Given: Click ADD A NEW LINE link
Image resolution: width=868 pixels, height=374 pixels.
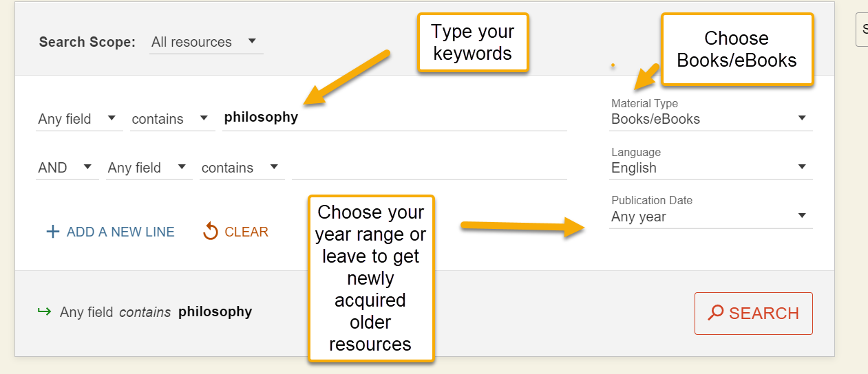Looking at the screenshot, I should [x=110, y=232].
